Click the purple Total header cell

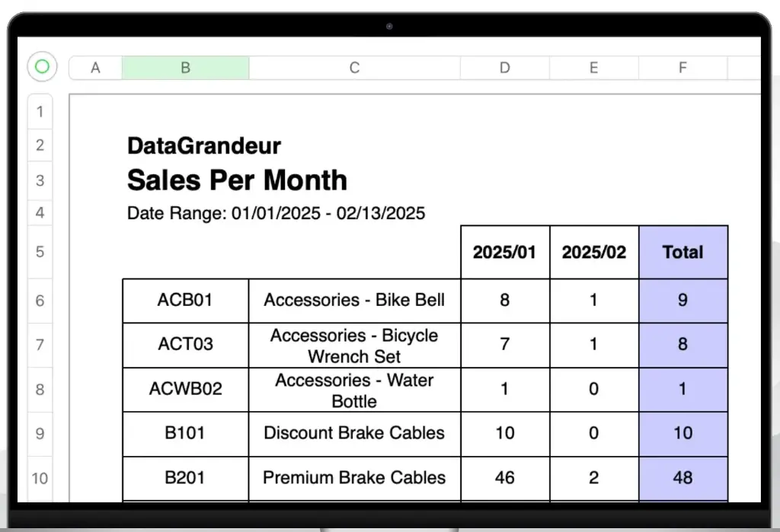682,252
